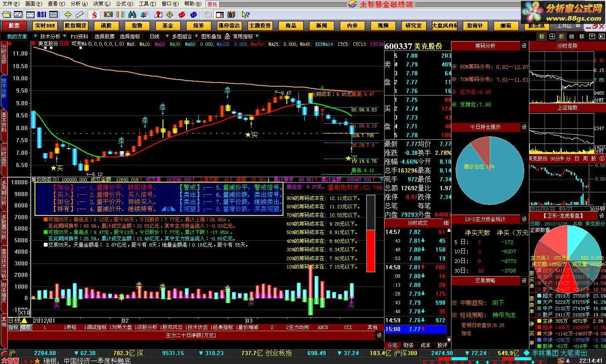
Task: Click the red dollar sign icon
Action: (95, 15)
